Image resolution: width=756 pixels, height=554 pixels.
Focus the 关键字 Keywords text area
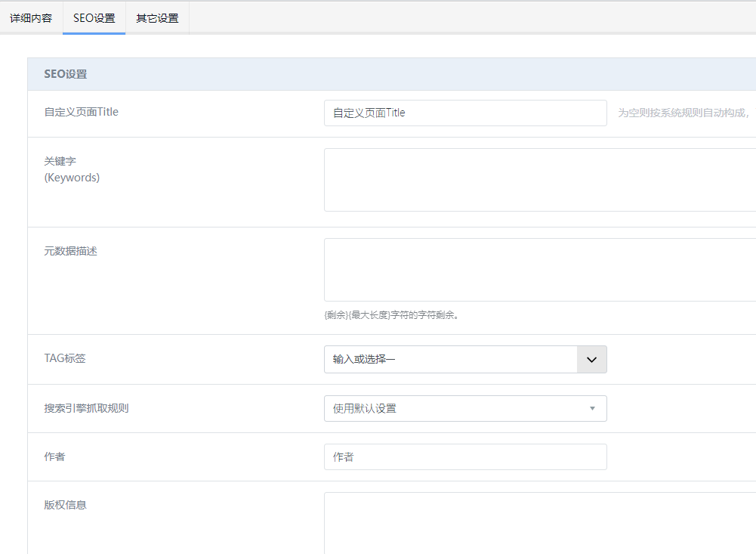pos(539,180)
